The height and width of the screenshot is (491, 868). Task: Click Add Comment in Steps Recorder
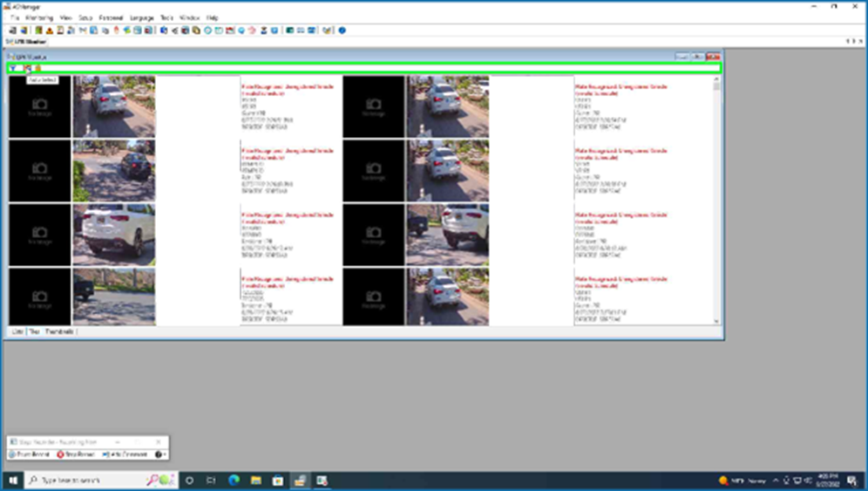124,454
